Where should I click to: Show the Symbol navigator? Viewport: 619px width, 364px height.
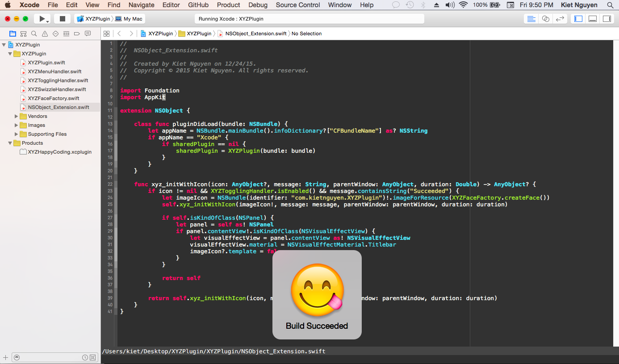[23, 33]
